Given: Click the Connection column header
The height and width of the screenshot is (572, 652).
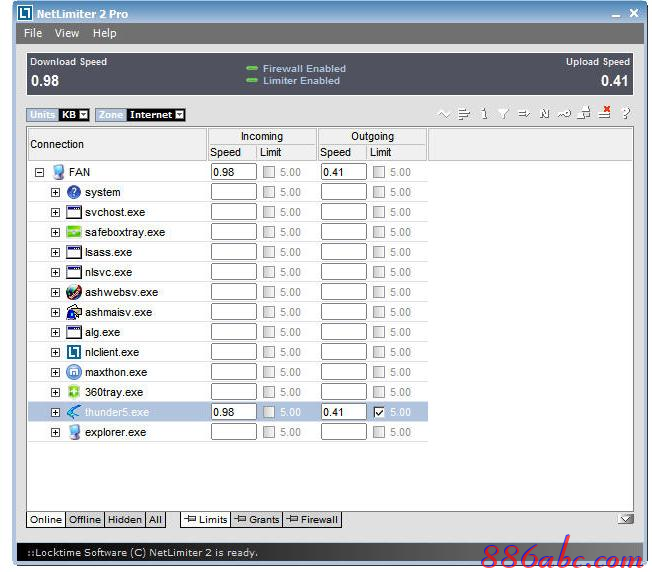Looking at the screenshot, I should tap(117, 144).
